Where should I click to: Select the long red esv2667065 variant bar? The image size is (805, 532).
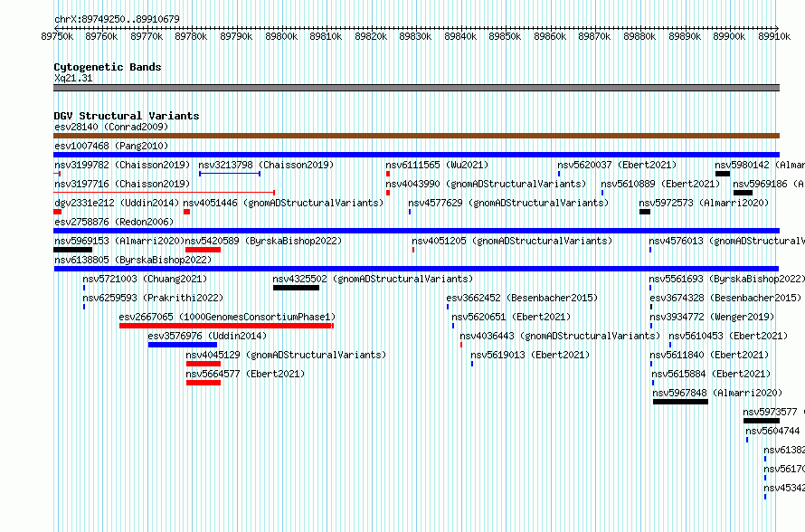[226, 326]
